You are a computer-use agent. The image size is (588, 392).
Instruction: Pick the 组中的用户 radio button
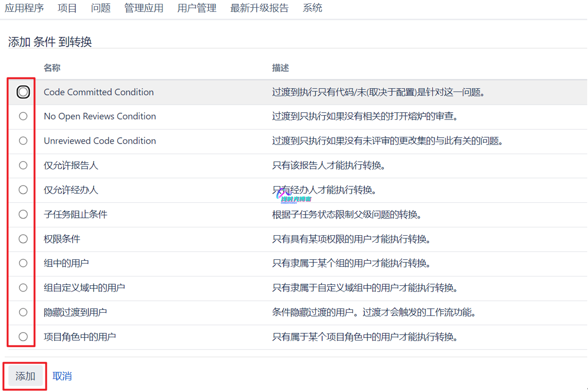(23, 263)
